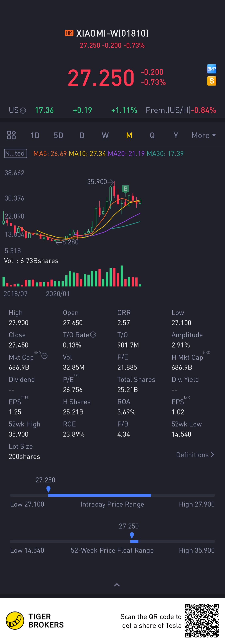Viewport: 225px width, 644px height.
Task: Switch to the 1D chart tab
Action: [35, 136]
